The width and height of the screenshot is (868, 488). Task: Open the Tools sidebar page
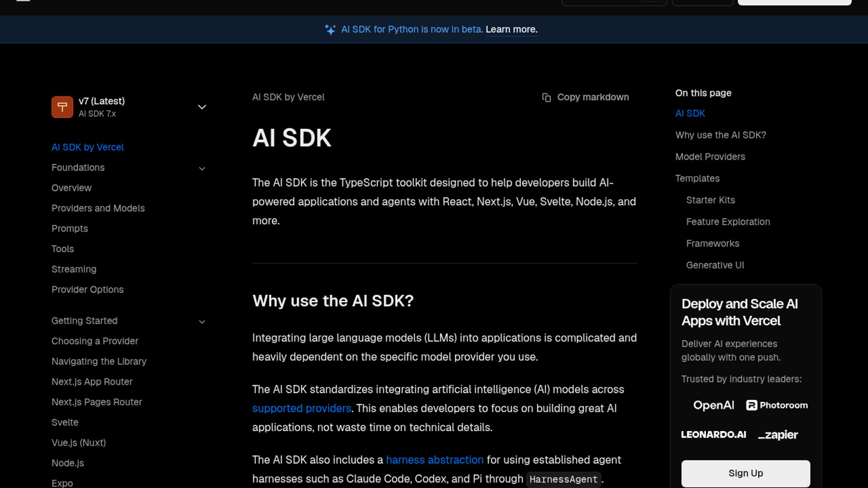(x=62, y=249)
